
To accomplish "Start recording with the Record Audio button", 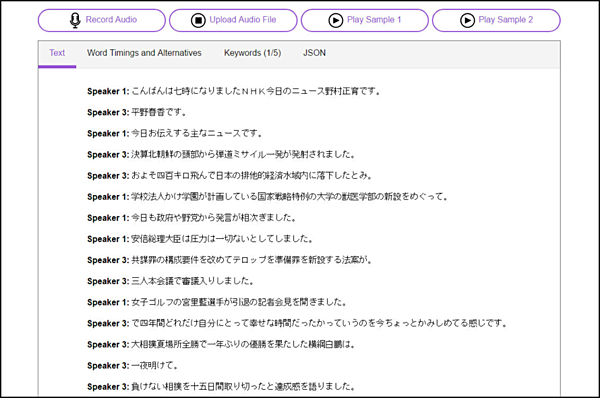I will (x=102, y=20).
